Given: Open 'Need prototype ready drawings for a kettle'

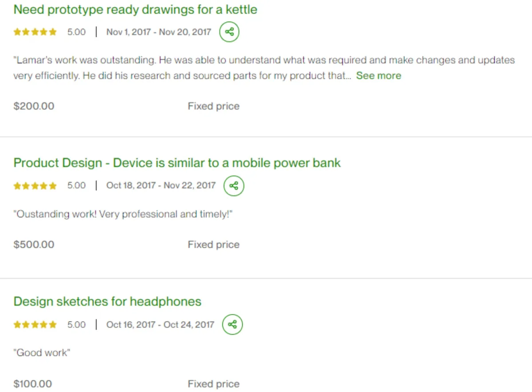Looking at the screenshot, I should (x=135, y=10).
